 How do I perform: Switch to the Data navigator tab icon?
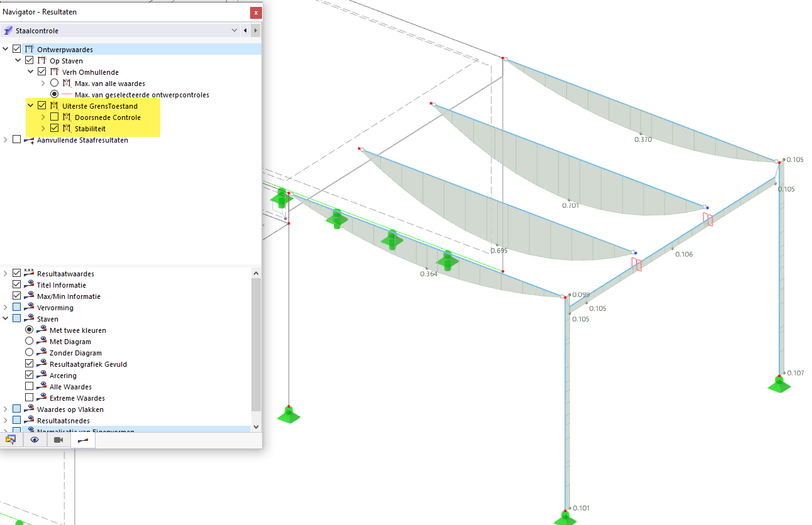(11, 440)
